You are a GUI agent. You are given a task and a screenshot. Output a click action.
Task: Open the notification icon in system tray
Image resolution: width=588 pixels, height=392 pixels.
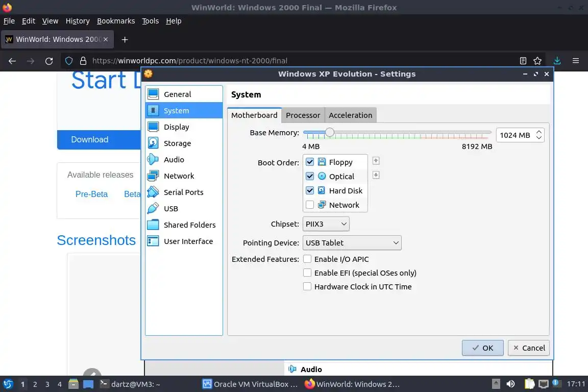click(x=556, y=383)
